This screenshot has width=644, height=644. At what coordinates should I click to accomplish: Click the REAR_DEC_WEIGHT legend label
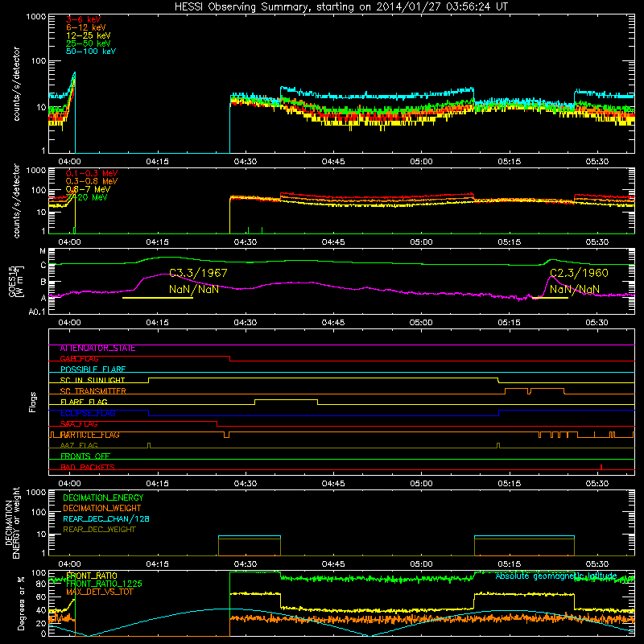99,530
